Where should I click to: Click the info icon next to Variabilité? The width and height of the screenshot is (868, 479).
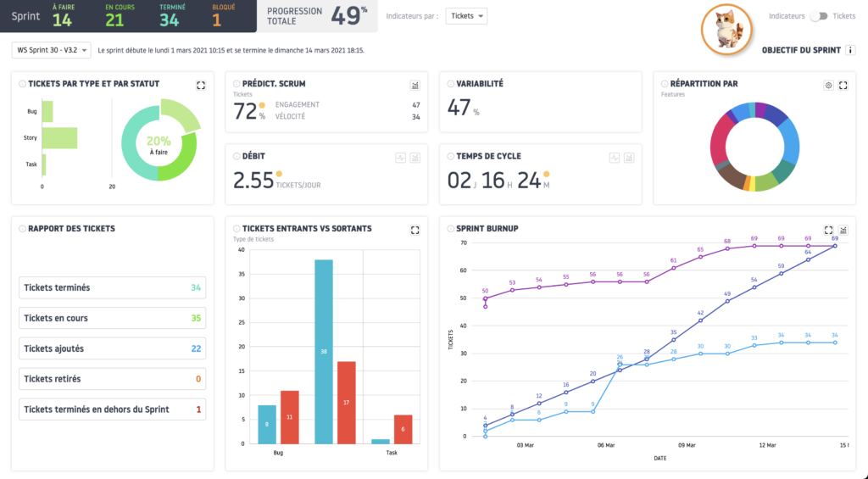[x=450, y=85]
